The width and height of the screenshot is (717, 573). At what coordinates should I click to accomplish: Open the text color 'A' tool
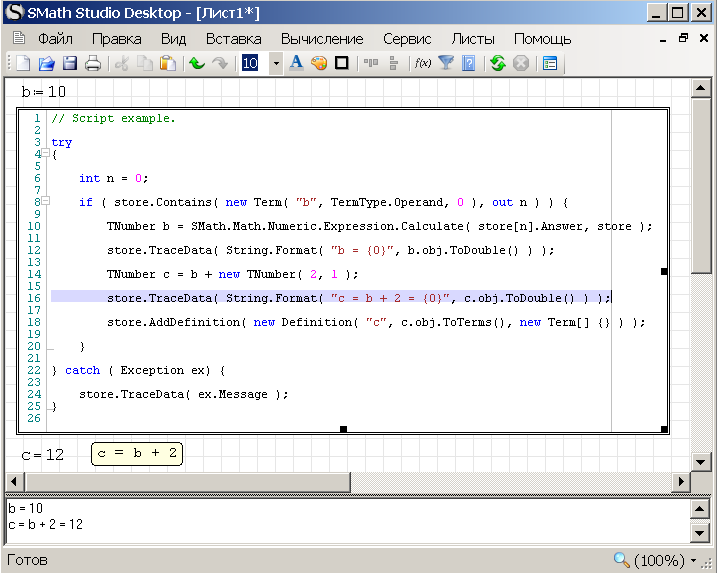coord(296,63)
